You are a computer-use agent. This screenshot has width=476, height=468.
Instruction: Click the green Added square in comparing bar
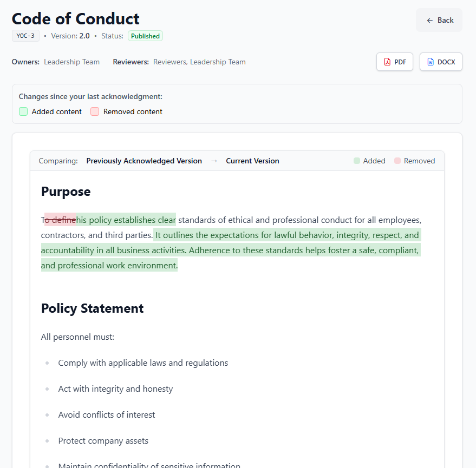coord(356,160)
